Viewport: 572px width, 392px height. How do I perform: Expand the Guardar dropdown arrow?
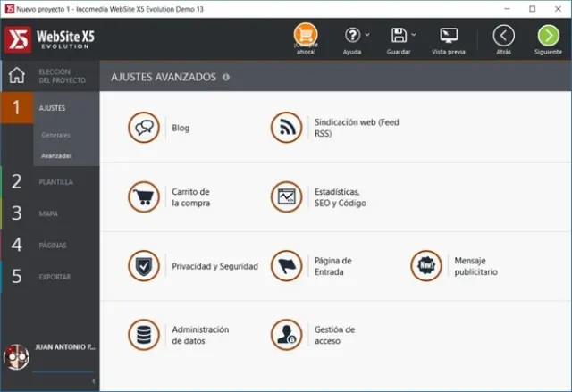point(414,35)
